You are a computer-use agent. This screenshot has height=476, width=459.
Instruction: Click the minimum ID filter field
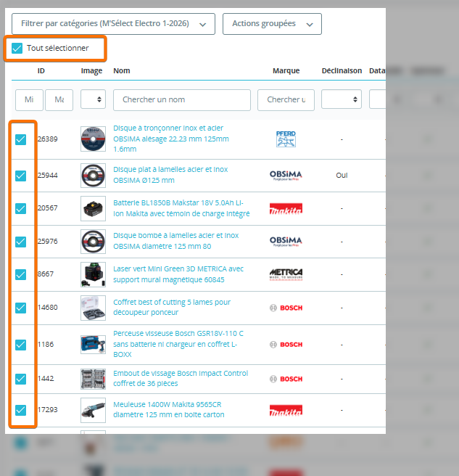coord(29,100)
